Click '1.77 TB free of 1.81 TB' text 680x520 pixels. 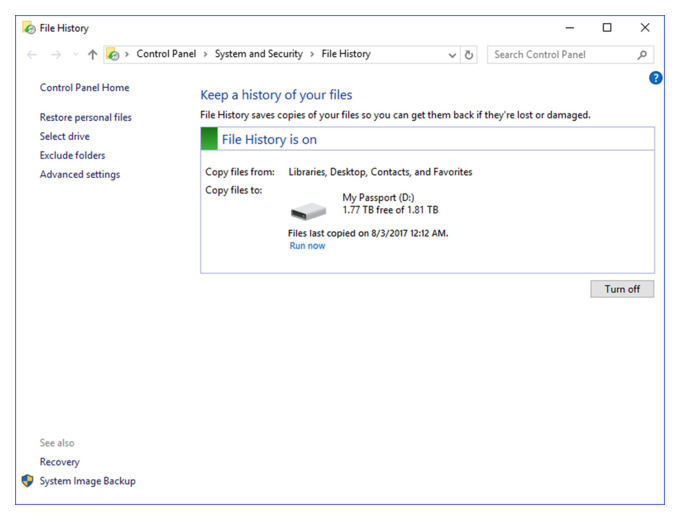[390, 210]
